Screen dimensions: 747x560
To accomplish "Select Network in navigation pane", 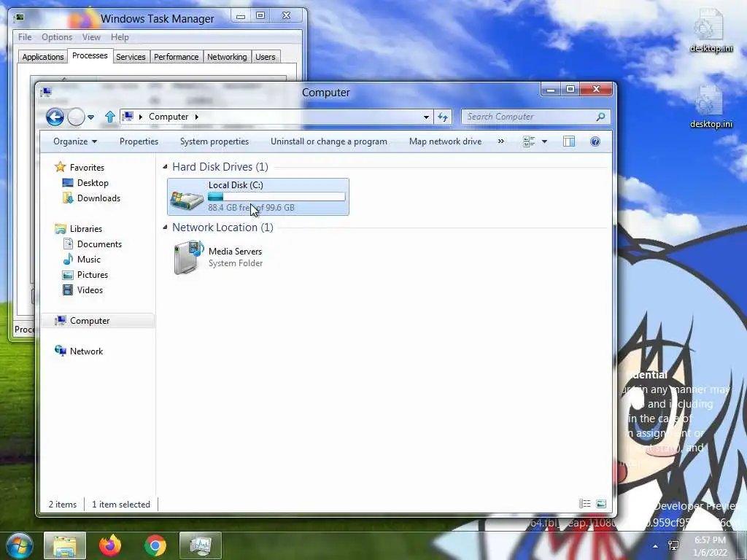I will [x=86, y=351].
